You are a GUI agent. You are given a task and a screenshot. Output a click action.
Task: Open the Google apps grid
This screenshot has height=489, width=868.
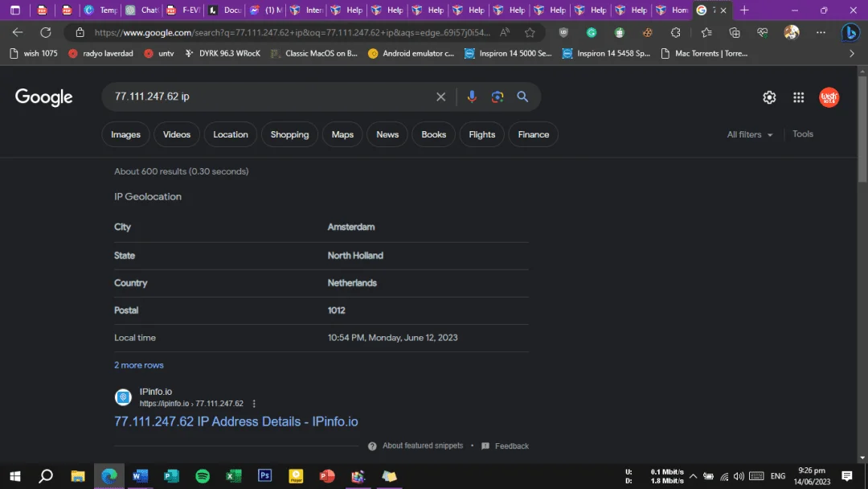[798, 97]
